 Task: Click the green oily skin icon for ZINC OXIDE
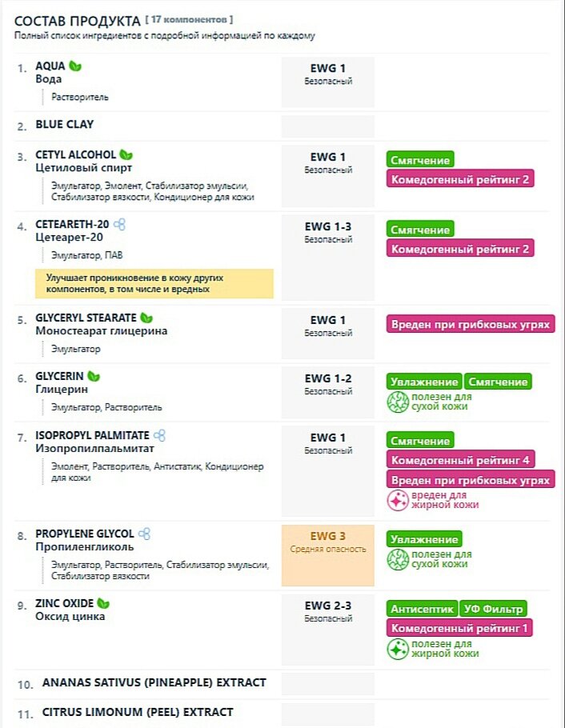398,649
